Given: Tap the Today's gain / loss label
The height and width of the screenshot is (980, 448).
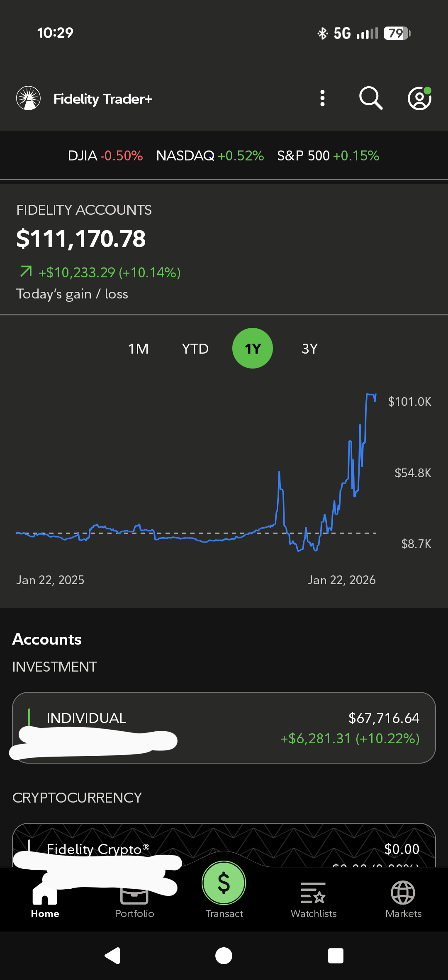Looking at the screenshot, I should click(72, 294).
